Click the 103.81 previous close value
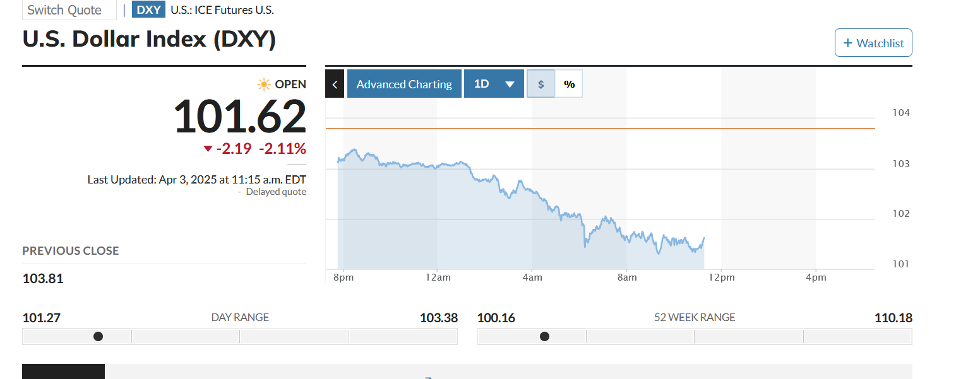This screenshot has width=980, height=379. (x=43, y=278)
